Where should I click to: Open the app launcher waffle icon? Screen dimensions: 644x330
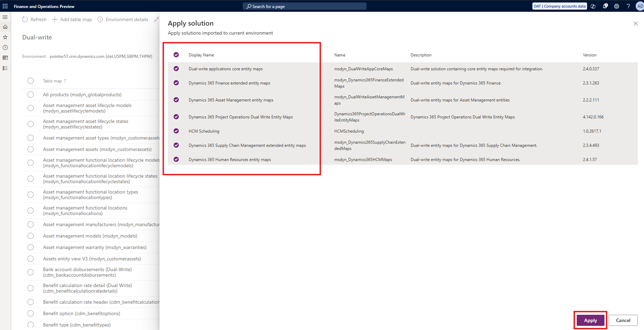pos(5,6)
